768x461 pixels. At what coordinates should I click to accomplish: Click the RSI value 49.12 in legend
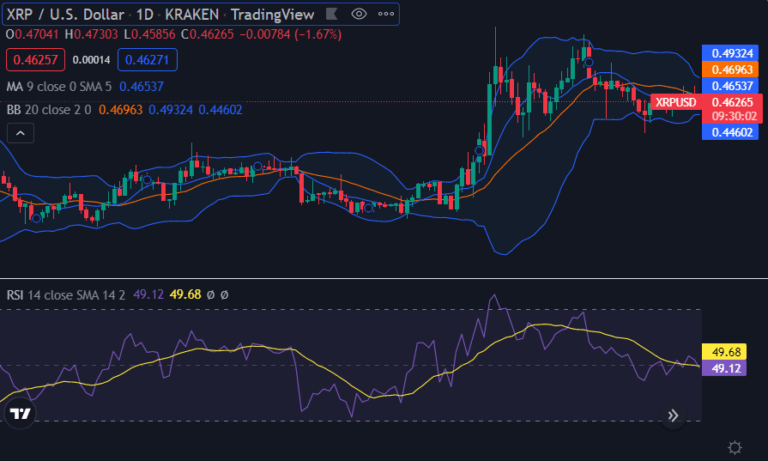[x=148, y=294]
